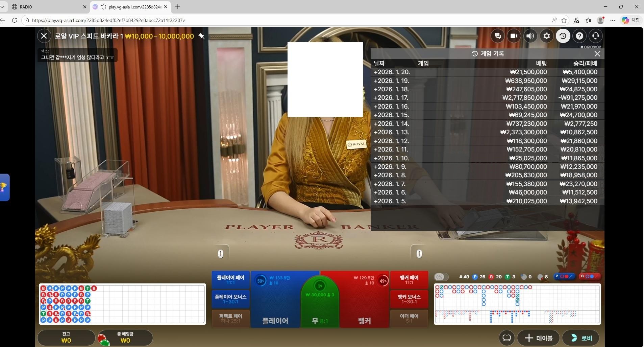Expand the 2026. 1. 20. history row
Viewport: 644px width, 347px height.
point(392,72)
